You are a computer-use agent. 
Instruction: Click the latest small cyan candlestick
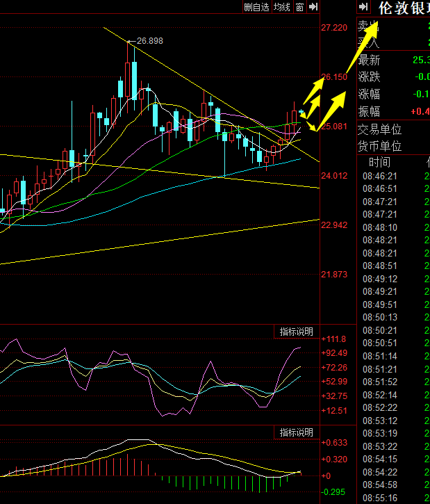click(301, 112)
